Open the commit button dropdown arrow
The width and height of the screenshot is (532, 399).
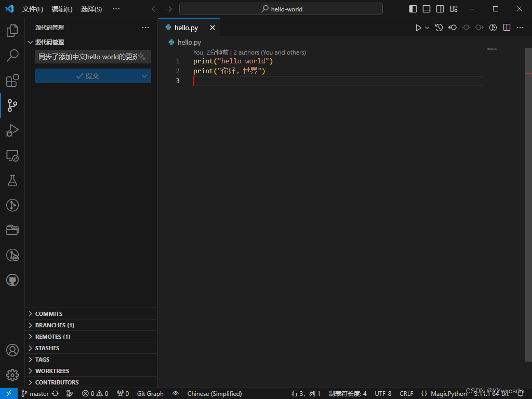[144, 76]
